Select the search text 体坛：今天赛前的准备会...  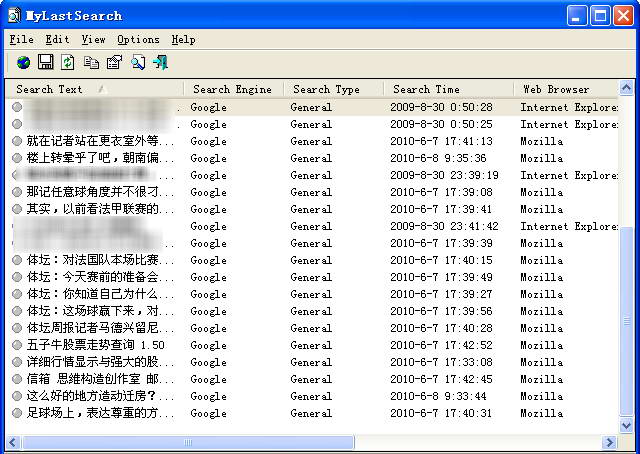click(x=100, y=277)
